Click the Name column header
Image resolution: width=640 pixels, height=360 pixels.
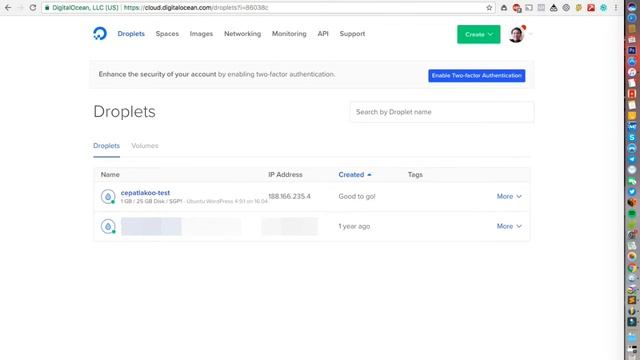[110, 175]
